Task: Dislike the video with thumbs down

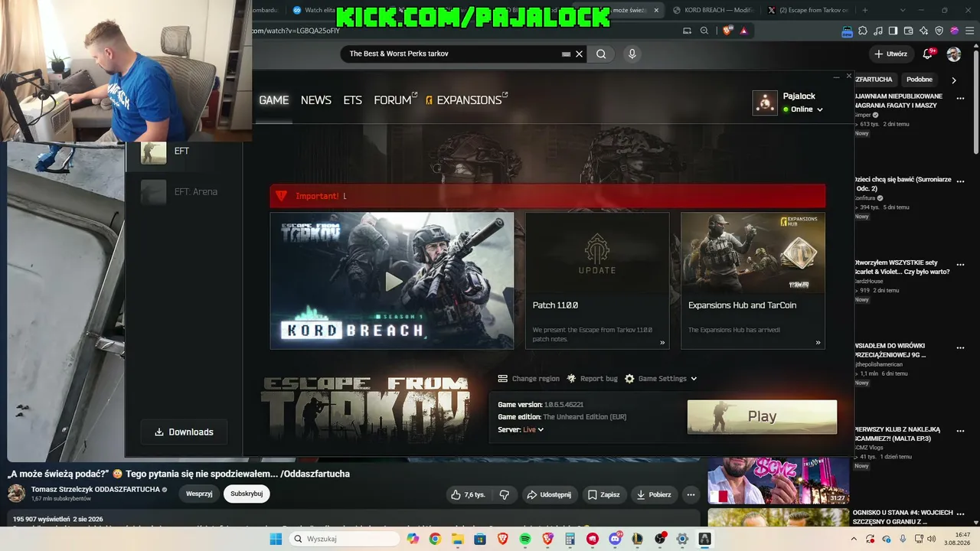Action: pos(504,494)
